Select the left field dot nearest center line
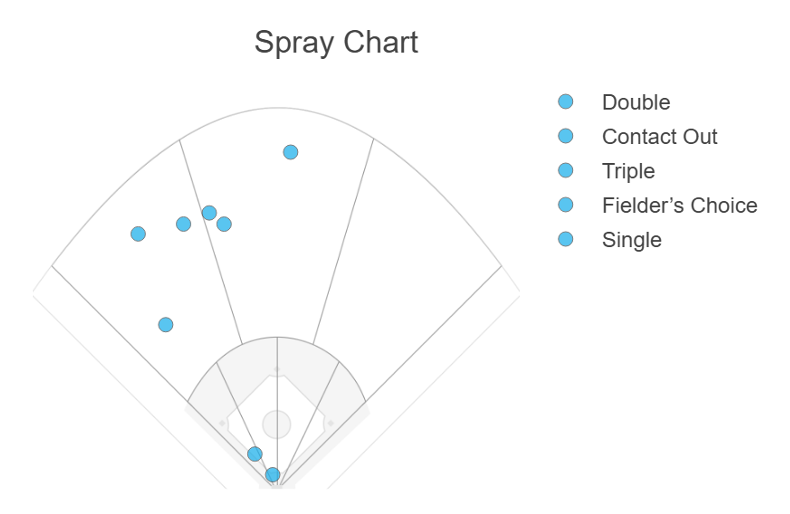 point(183,224)
